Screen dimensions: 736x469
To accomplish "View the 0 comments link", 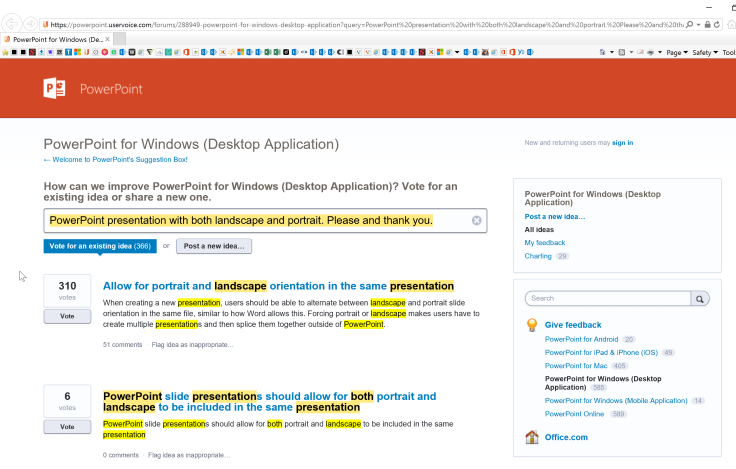I will (121, 455).
